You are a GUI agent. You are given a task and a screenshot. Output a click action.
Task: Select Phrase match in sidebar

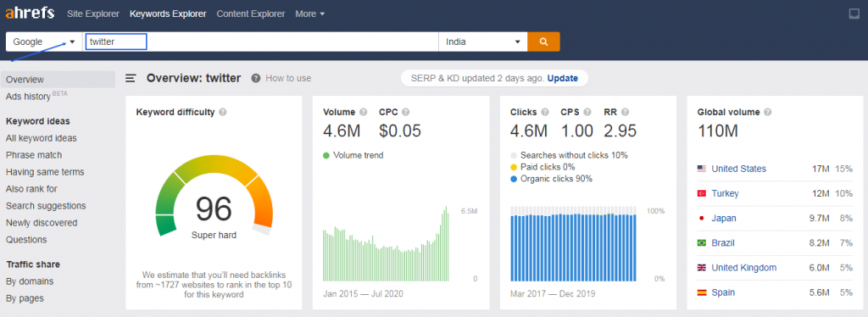[x=34, y=155]
